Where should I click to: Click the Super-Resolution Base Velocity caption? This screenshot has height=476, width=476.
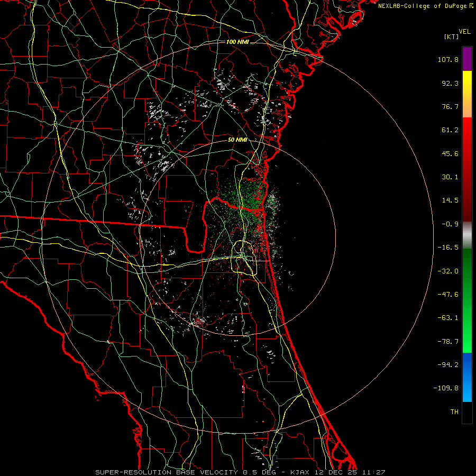[x=240, y=472]
